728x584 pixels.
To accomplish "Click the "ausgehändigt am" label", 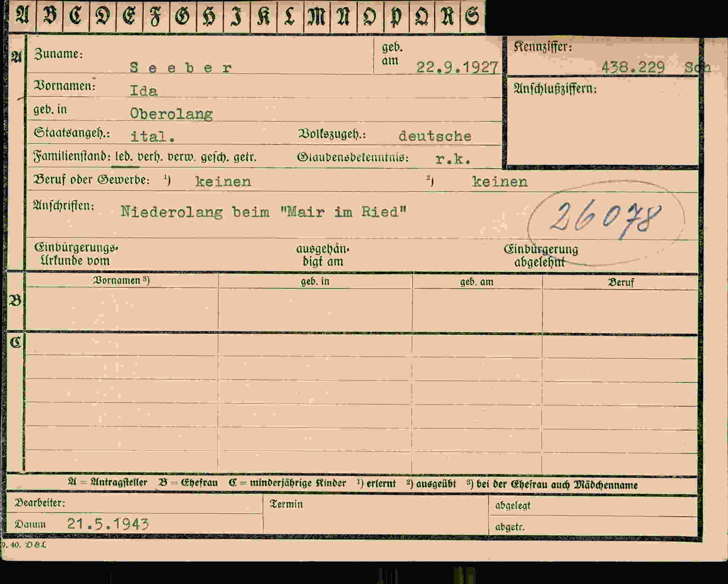I will click(322, 255).
